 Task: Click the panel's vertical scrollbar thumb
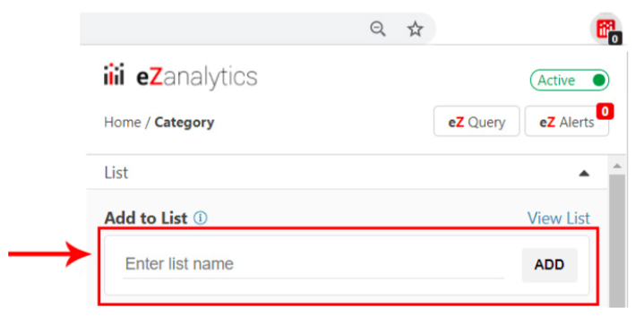click(x=617, y=241)
